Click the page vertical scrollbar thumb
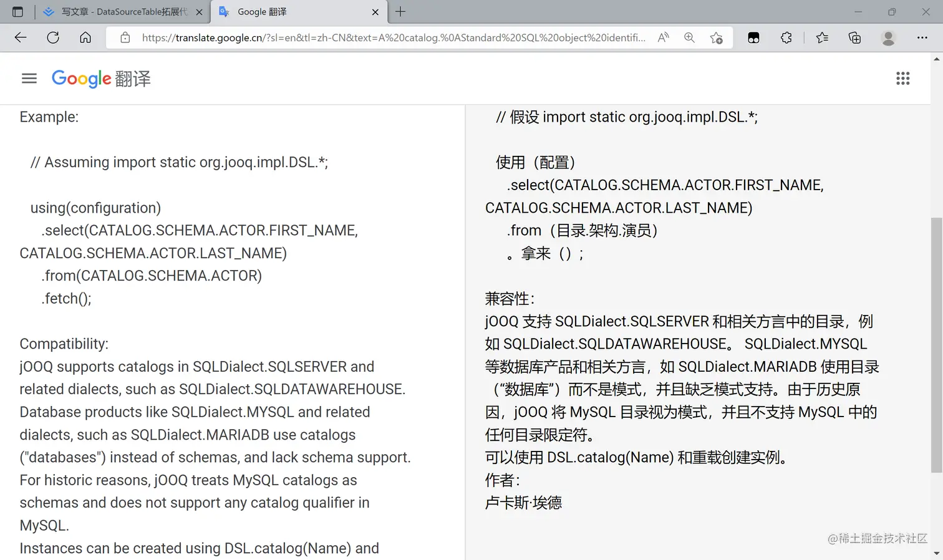Image resolution: width=943 pixels, height=560 pixels. (x=937, y=345)
